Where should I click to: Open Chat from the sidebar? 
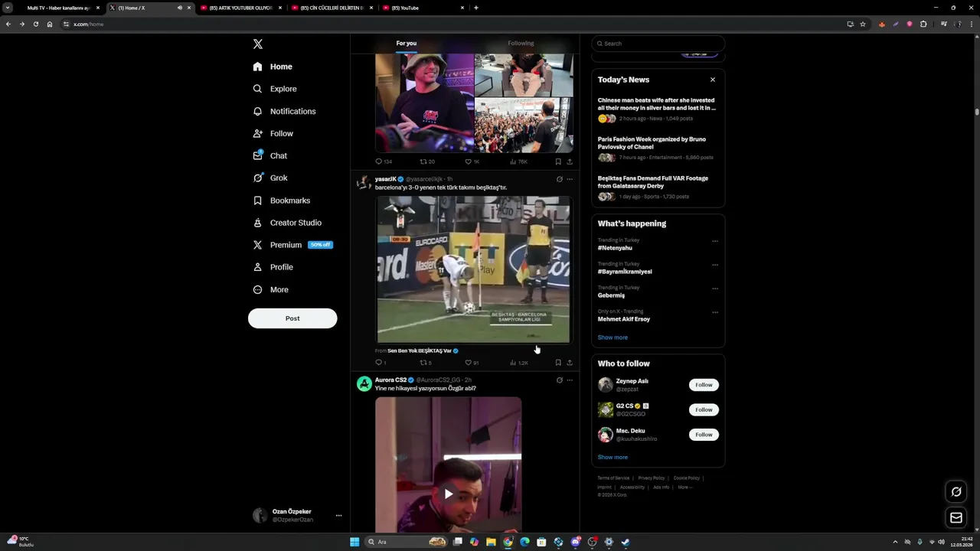coord(270,155)
